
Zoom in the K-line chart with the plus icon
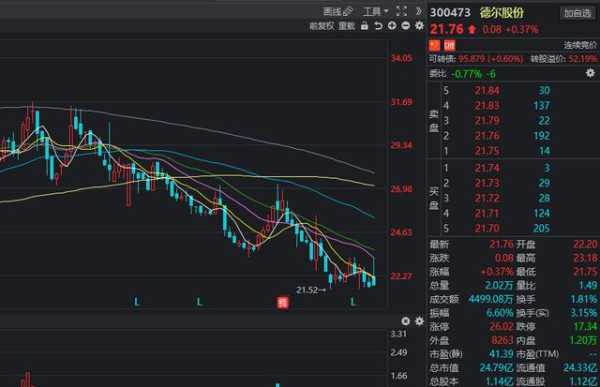(x=392, y=26)
